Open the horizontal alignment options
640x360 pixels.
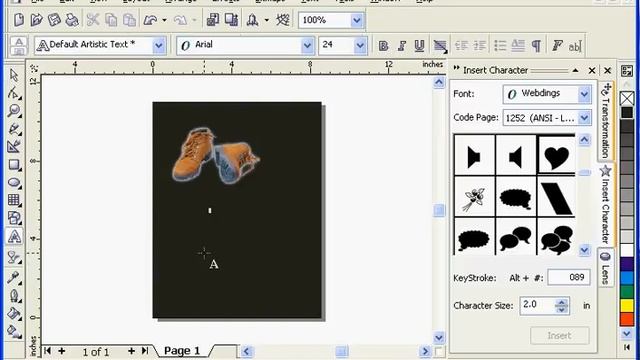(440, 45)
